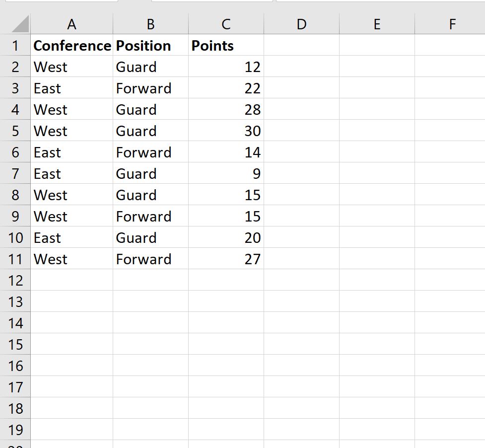Click the Conference header cell
The height and width of the screenshot is (448, 485).
point(72,45)
